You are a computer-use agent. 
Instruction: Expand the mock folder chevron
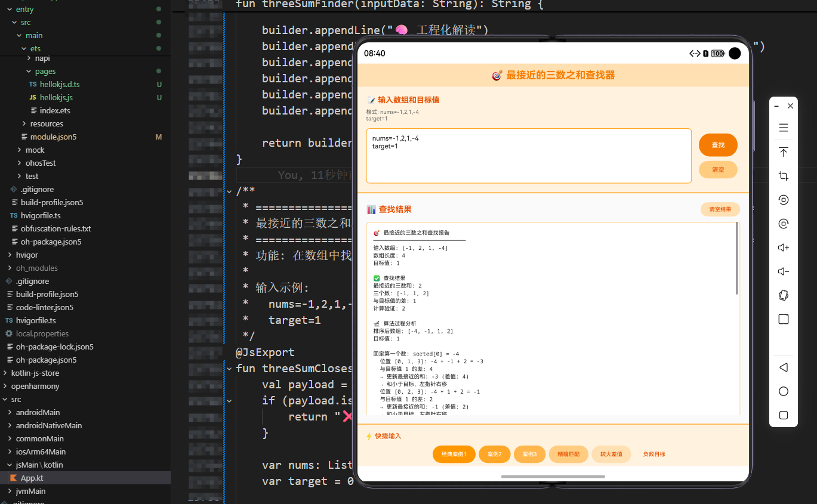tap(20, 150)
